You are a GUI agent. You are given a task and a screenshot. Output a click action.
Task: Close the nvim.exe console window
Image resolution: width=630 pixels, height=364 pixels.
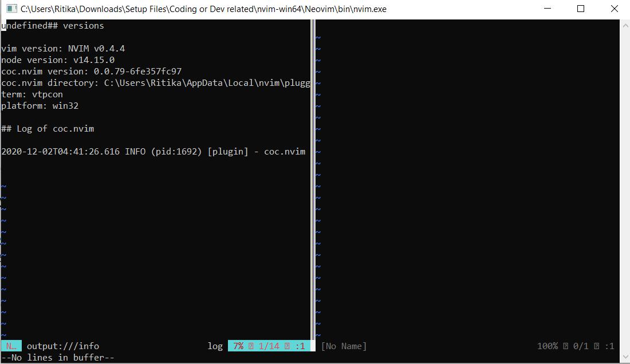(x=614, y=9)
